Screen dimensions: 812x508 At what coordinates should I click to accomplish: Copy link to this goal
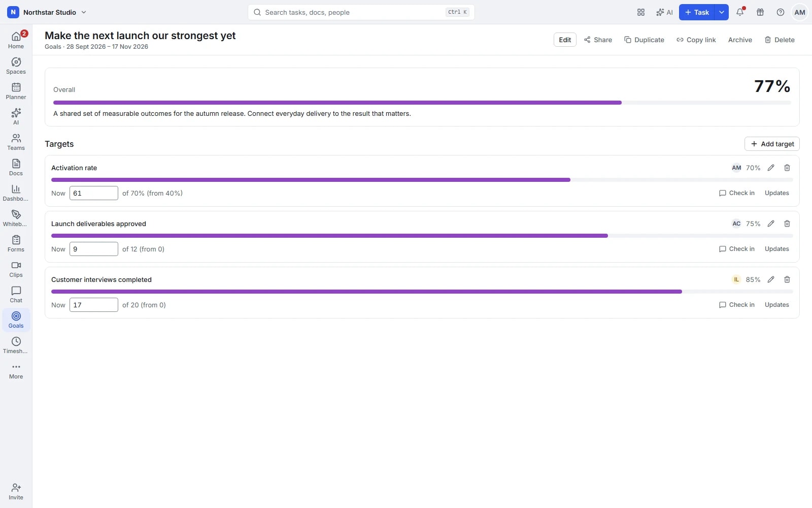click(x=696, y=40)
